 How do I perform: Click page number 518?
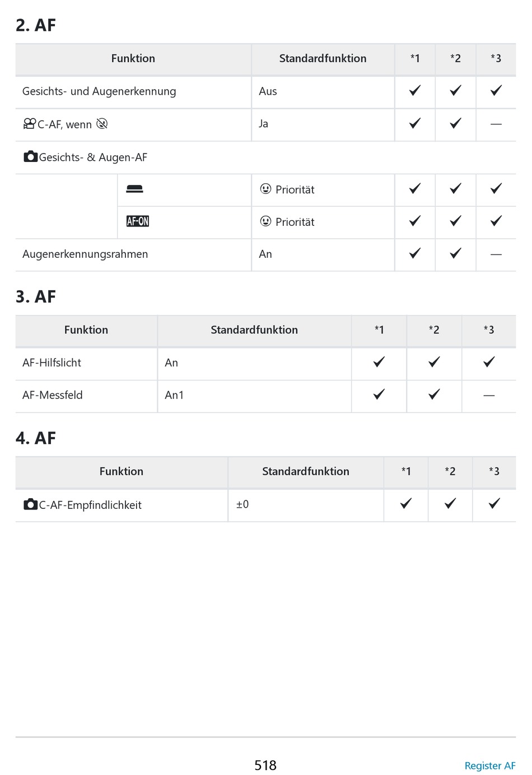coord(265,765)
